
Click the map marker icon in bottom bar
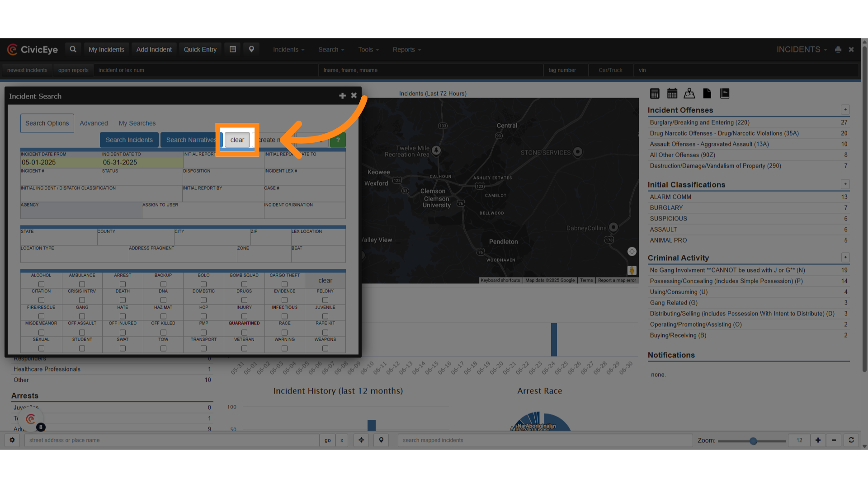point(381,440)
